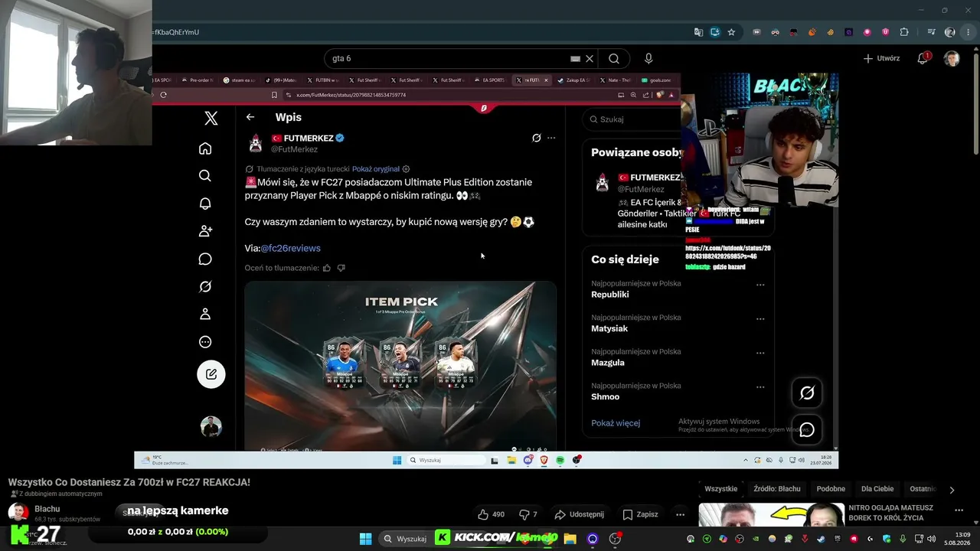Click the Pokaż więcej link under trends
The height and width of the screenshot is (551, 980).
tap(616, 423)
